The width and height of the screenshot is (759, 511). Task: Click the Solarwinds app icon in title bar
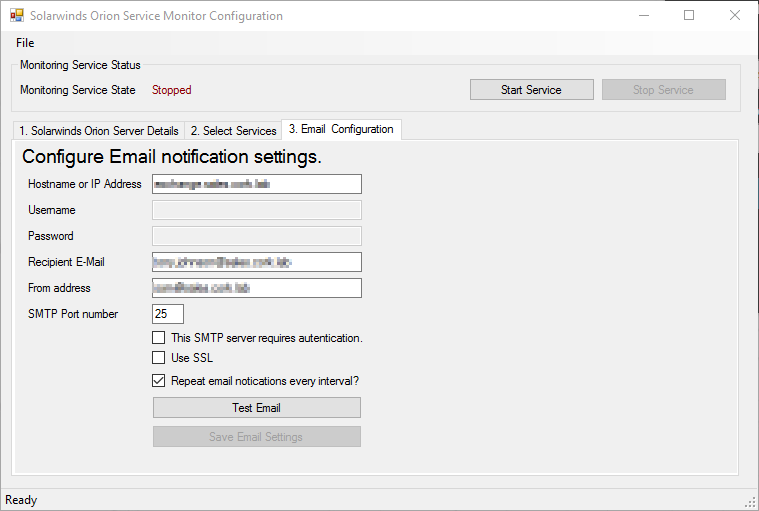[16, 15]
